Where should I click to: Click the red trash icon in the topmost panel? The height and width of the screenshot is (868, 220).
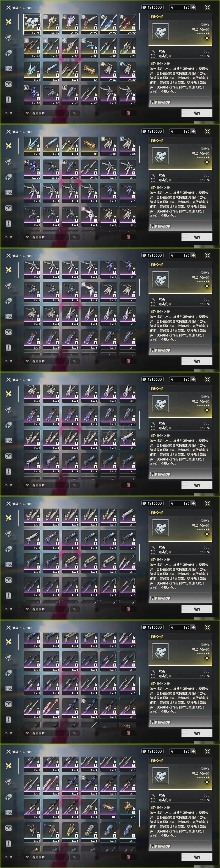pos(128,113)
